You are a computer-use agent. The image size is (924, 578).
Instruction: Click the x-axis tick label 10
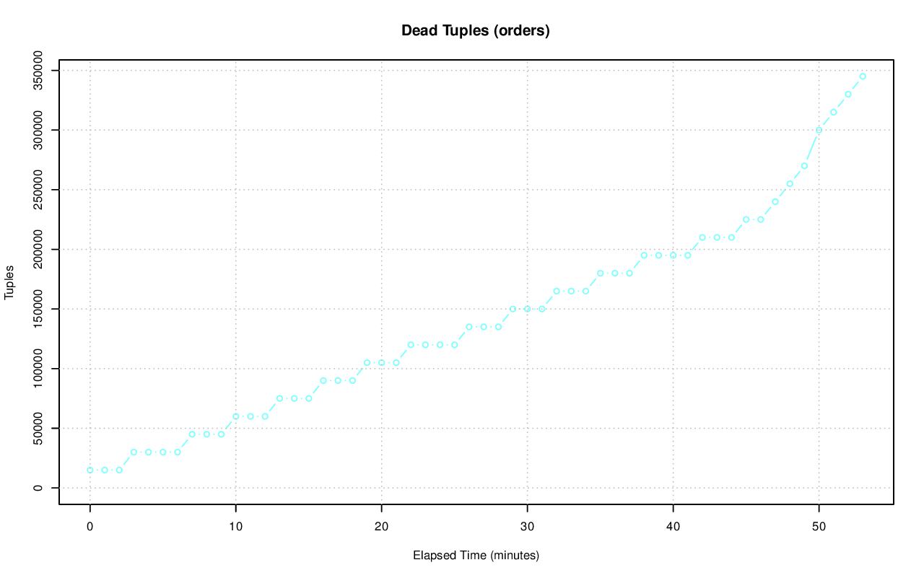point(236,527)
